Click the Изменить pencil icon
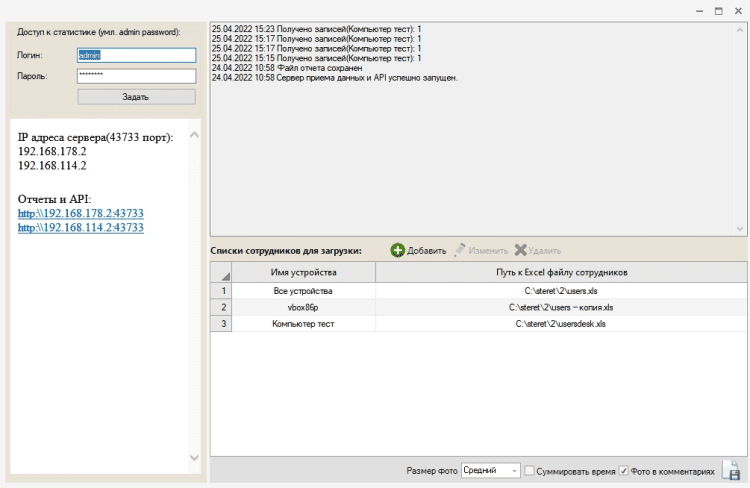The width and height of the screenshot is (750, 488). coord(460,250)
